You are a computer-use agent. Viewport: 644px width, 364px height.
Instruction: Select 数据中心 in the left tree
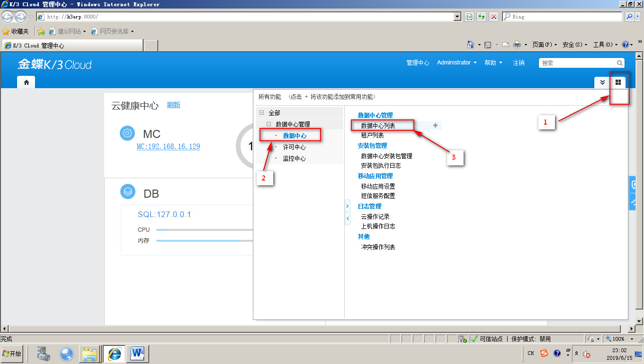pos(295,136)
